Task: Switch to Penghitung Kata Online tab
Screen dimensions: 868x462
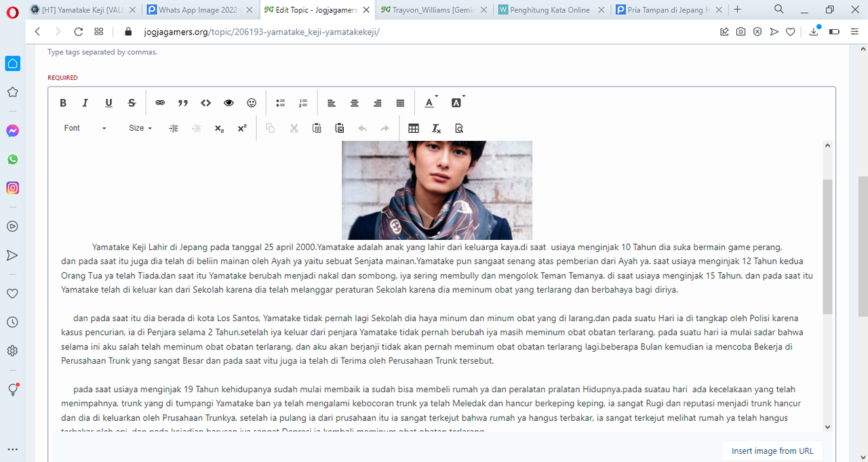Action: tap(551, 9)
